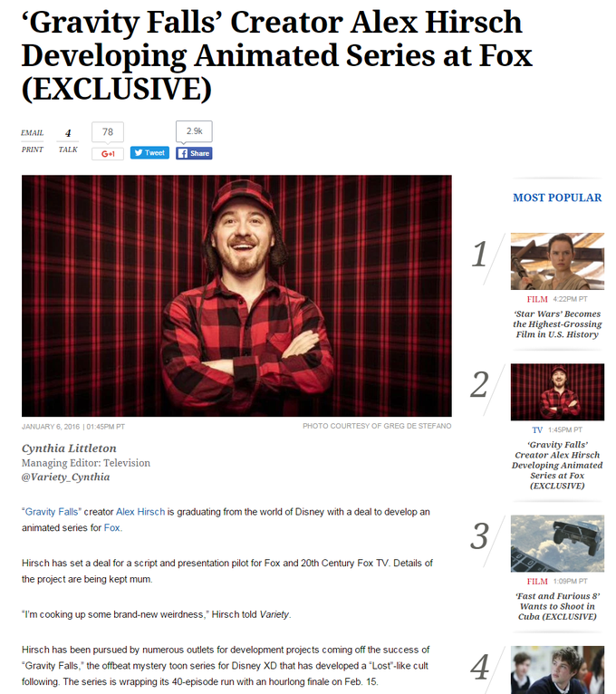Click the Google +1 button
This screenshot has width=616, height=694.
[x=108, y=154]
